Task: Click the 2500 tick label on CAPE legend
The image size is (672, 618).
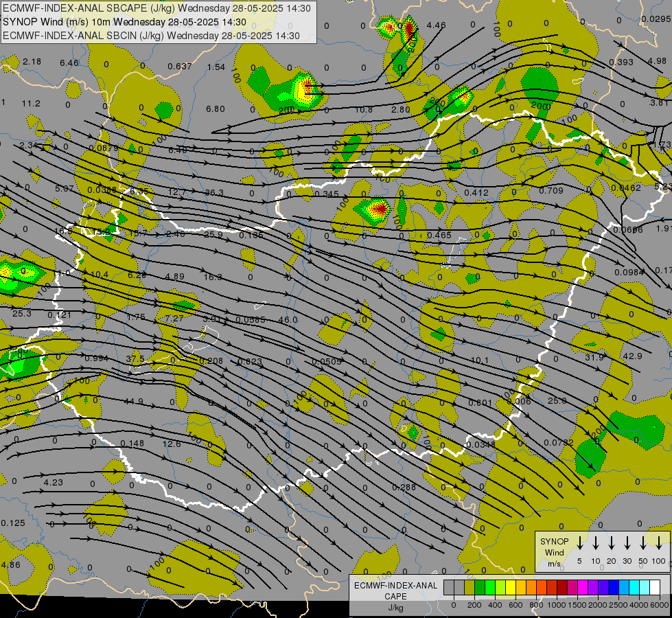Action: (618, 605)
